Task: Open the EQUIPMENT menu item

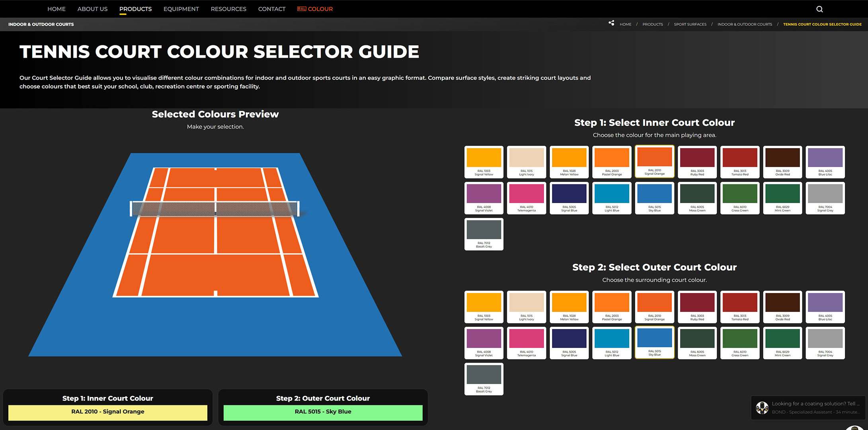Action: (x=181, y=9)
